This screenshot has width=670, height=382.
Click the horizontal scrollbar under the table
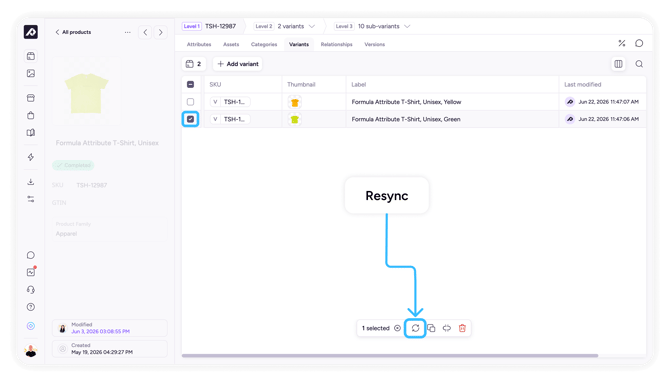point(390,356)
